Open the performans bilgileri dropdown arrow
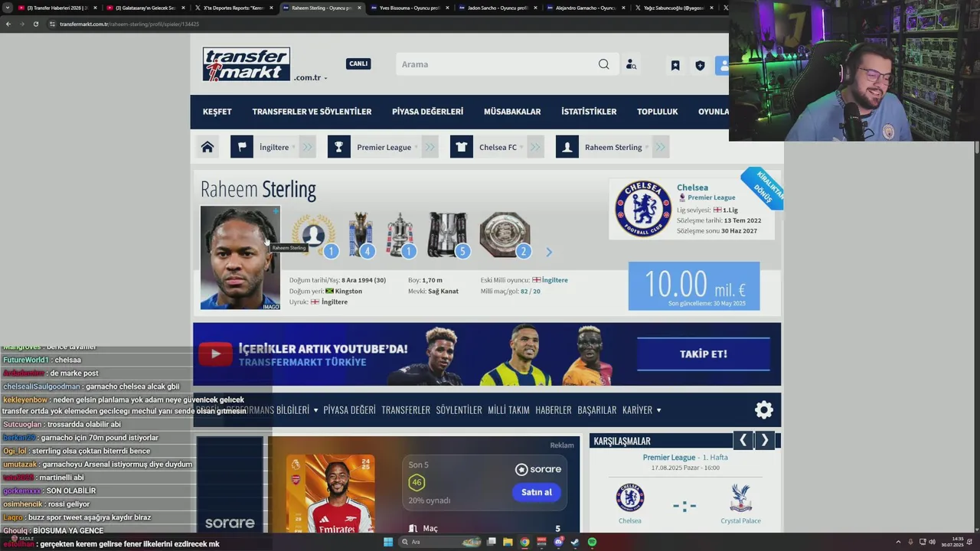The height and width of the screenshot is (551, 980). click(x=315, y=410)
